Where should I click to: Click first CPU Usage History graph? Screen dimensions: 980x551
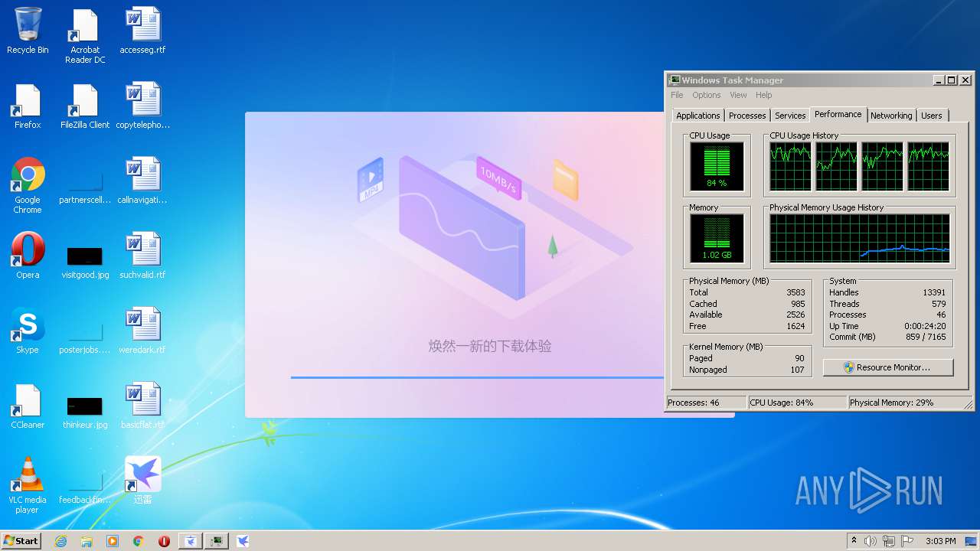tap(790, 166)
